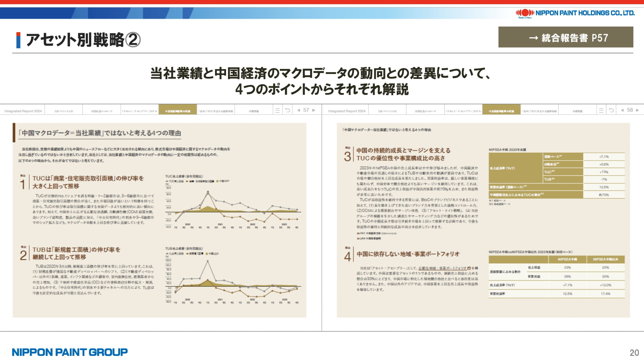Click reason 2 heading about TUB
644x362 pixels.
(x=76, y=253)
